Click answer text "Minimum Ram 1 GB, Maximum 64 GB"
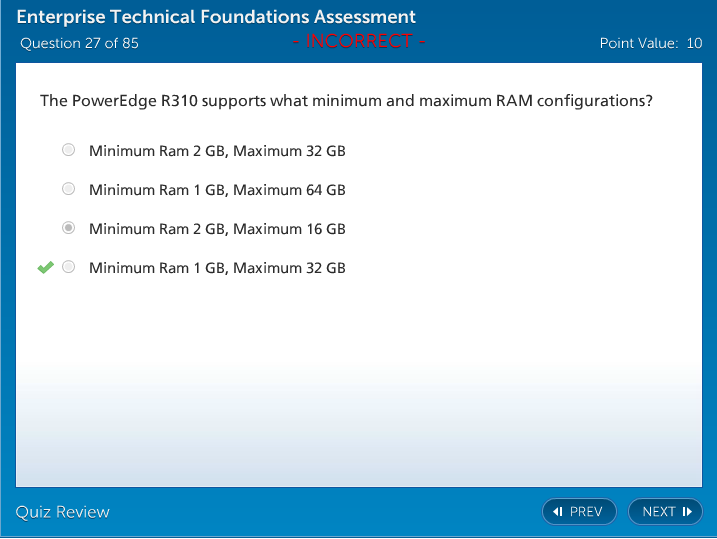The width and height of the screenshot is (717, 539). (217, 190)
